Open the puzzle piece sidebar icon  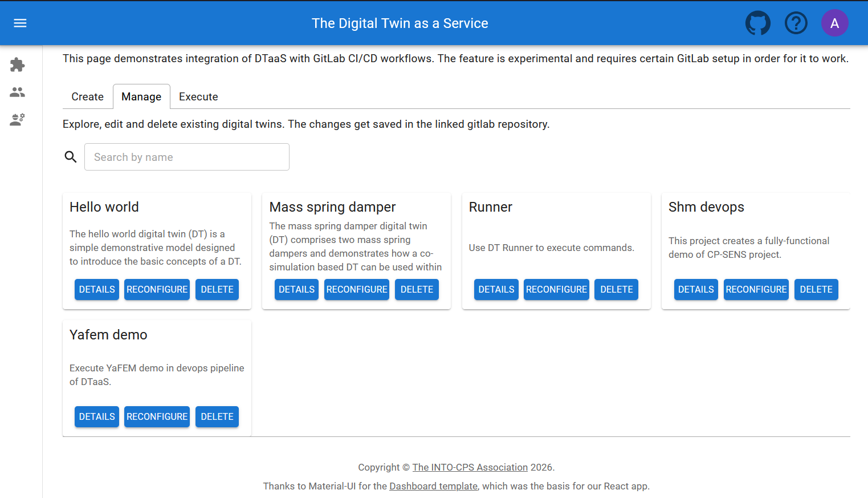(17, 64)
